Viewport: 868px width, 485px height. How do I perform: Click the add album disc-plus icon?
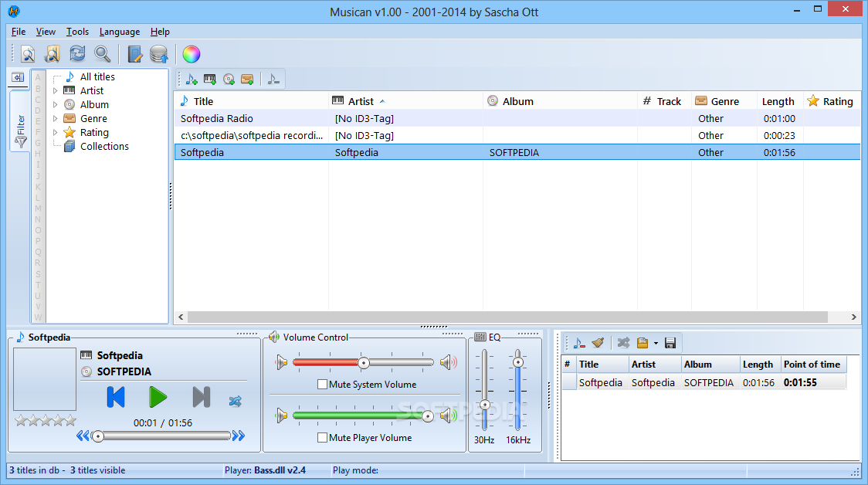[x=229, y=80]
